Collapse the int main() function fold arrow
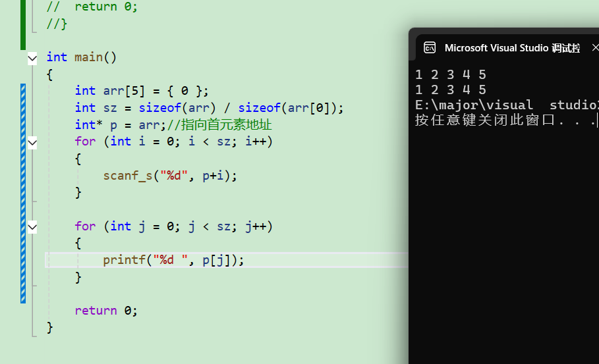The image size is (599, 364). (32, 59)
